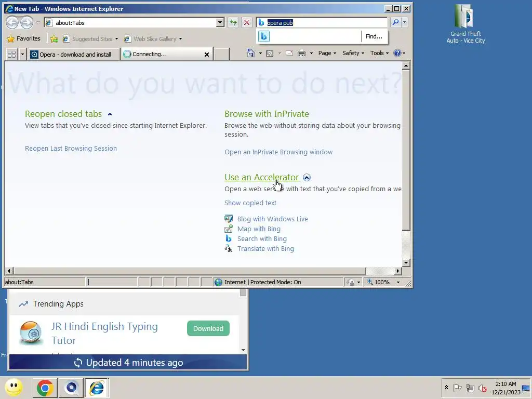Click the Forward navigation arrow
The height and width of the screenshot is (399, 532).
tap(26, 23)
